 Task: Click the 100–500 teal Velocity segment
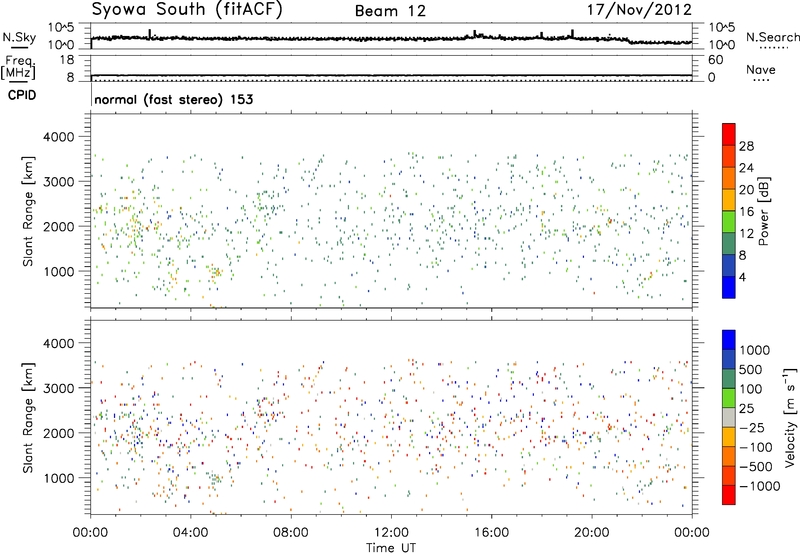coord(729,379)
